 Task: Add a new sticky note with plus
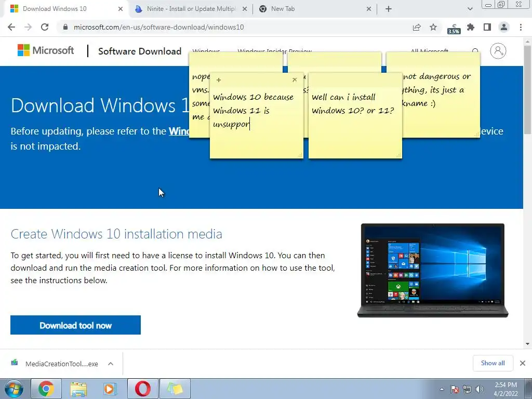coord(219,80)
